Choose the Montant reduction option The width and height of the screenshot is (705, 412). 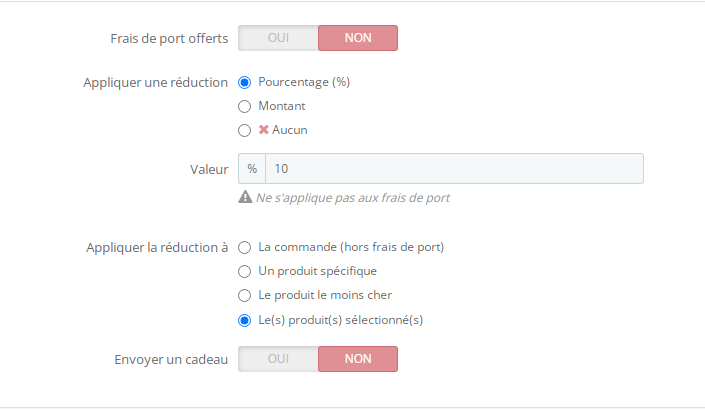244,106
